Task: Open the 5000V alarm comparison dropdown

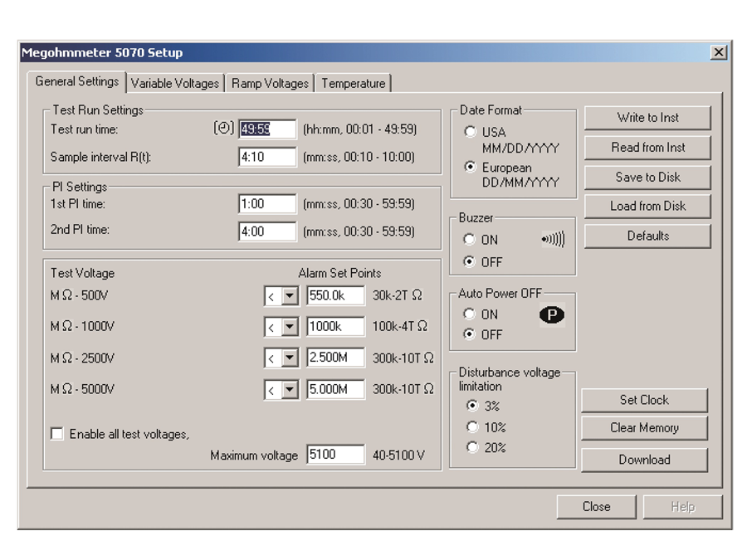Action: click(290, 390)
